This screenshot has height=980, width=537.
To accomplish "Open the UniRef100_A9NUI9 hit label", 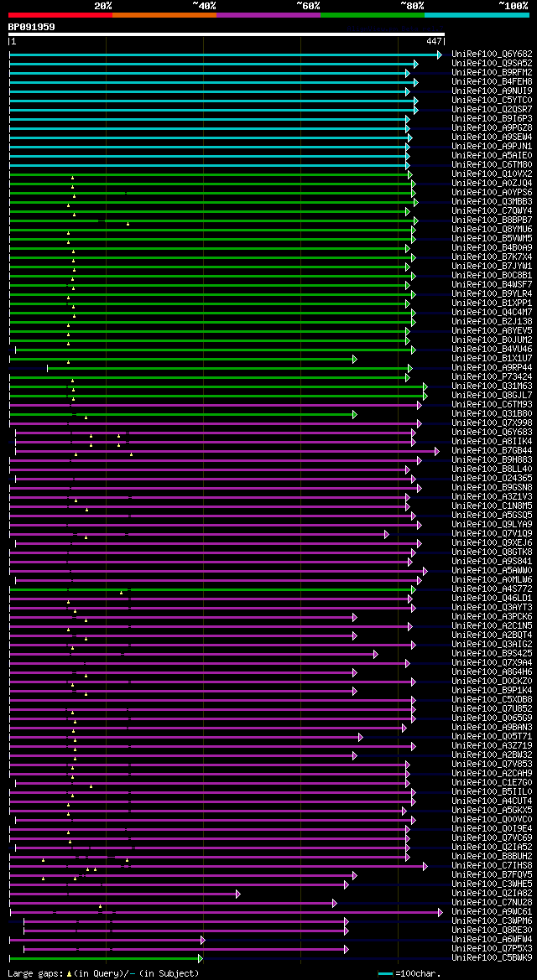I will pyautogui.click(x=492, y=91).
